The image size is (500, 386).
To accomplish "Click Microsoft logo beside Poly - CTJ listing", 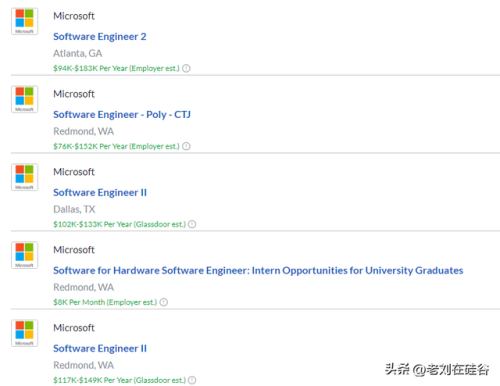I will (x=24, y=99).
